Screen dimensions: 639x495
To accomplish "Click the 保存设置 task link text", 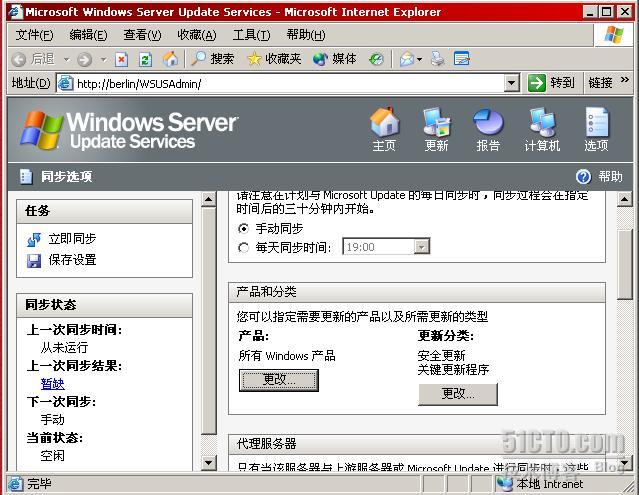I will 73,260.
